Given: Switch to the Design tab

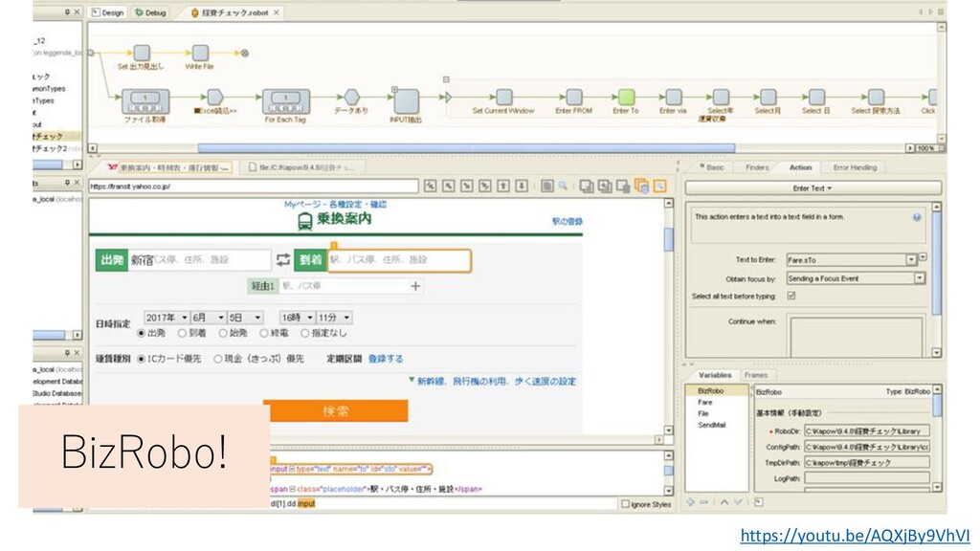Looking at the screenshot, I should [108, 12].
